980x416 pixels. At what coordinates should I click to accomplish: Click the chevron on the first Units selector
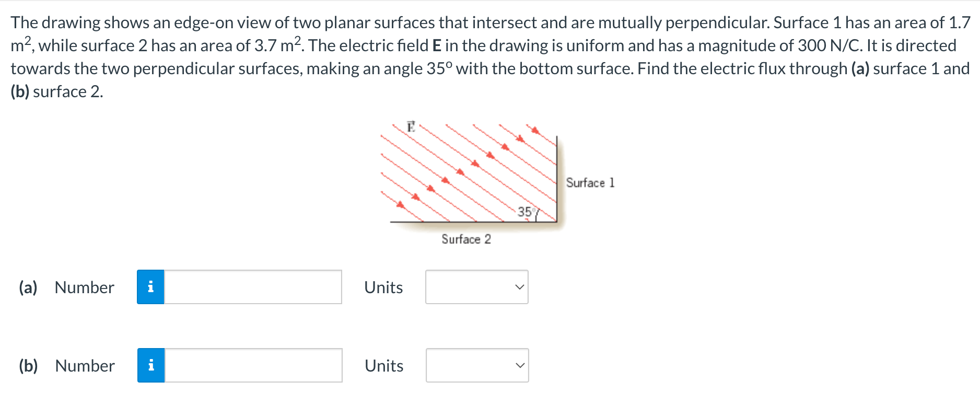(x=519, y=287)
